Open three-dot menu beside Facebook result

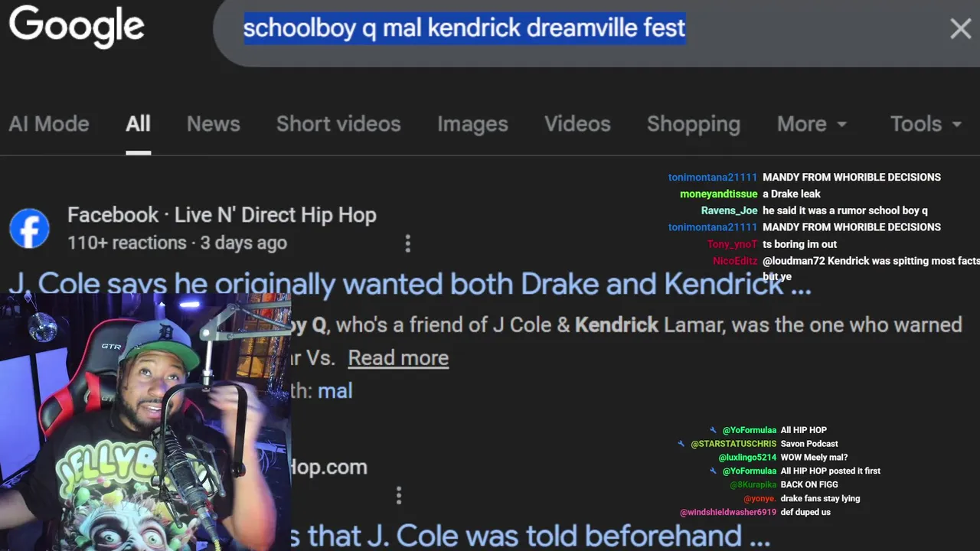[407, 243]
